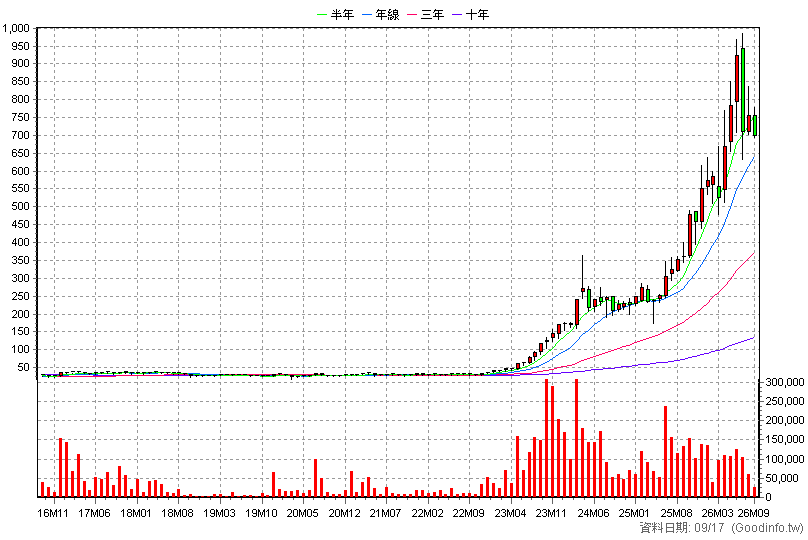808x540 pixels.
Task: Click the 16M11 x-axis date label
Action: (x=53, y=513)
